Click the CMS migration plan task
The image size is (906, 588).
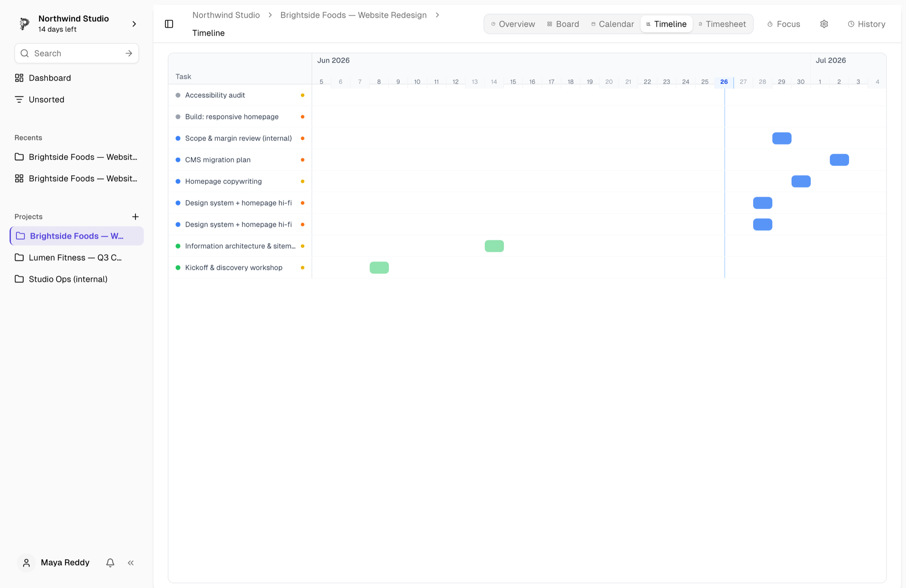point(240,160)
